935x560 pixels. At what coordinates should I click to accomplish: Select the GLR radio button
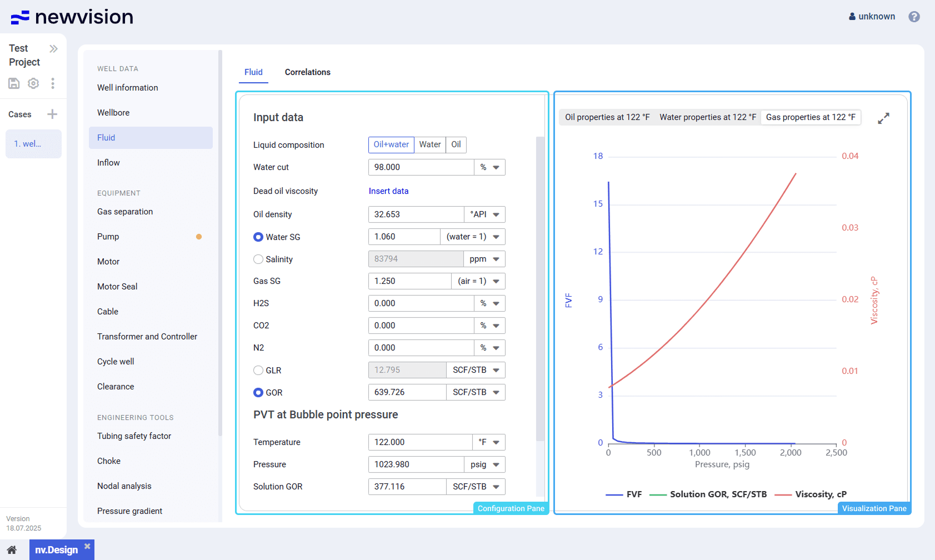tap(258, 371)
